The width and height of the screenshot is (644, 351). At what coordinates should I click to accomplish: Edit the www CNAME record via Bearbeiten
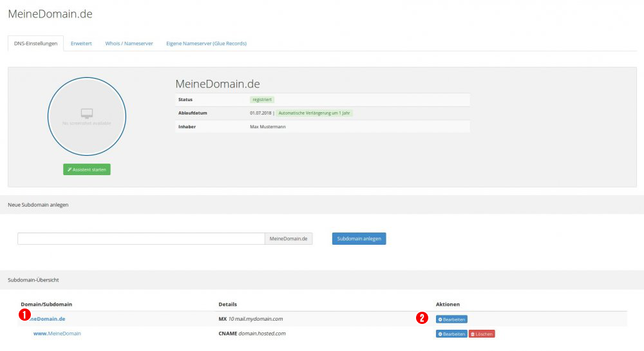pos(451,334)
